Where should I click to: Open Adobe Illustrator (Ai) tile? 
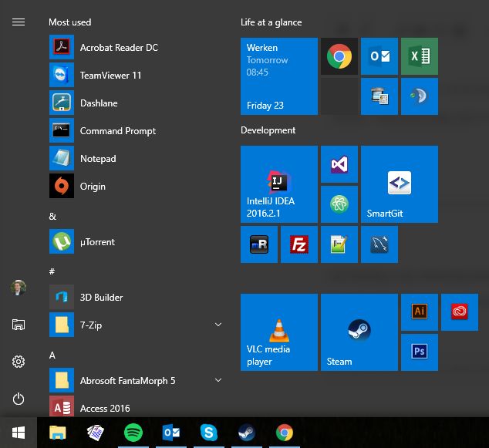[420, 312]
